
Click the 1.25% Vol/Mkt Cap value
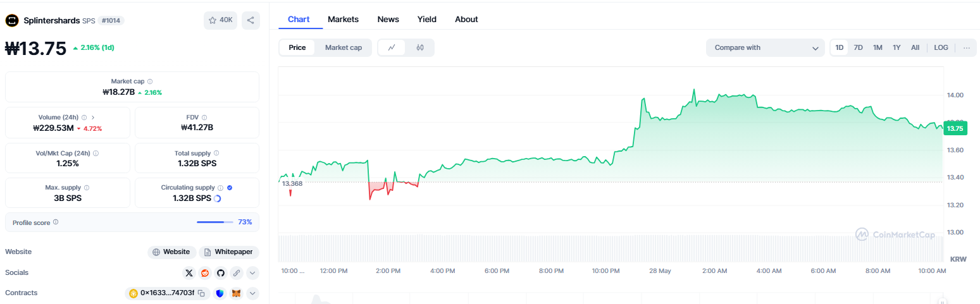pyautogui.click(x=68, y=164)
